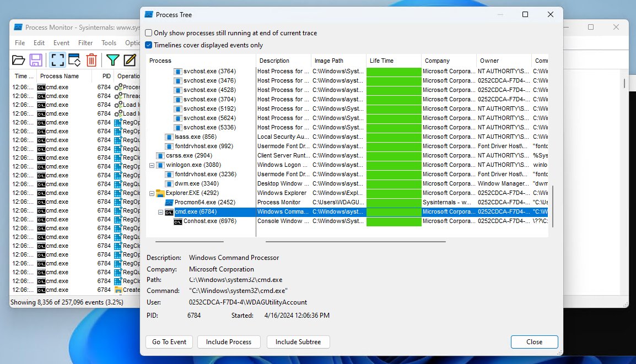Click the green lifetime bar for Conhost.exe

tap(394, 221)
